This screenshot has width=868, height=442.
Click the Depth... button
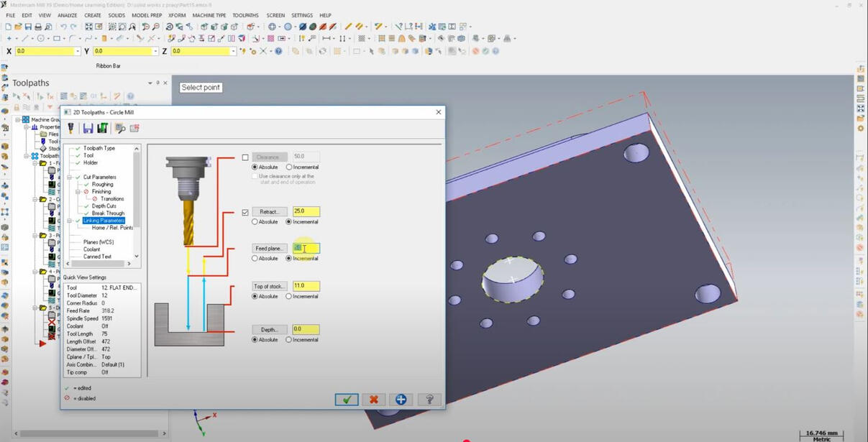point(270,330)
